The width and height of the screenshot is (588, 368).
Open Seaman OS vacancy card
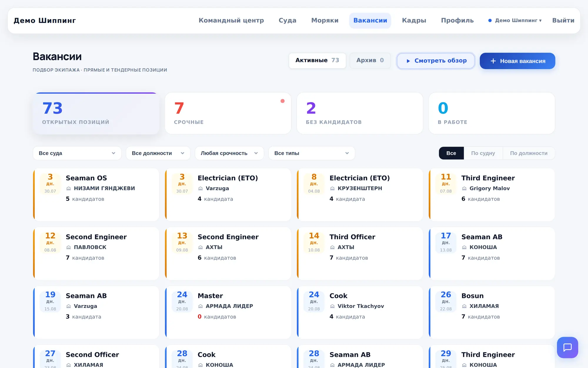coord(96,195)
